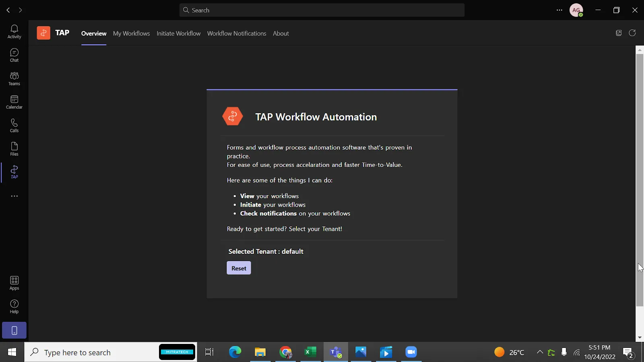This screenshot has height=362, width=644.
Task: Open the Calendar icon
Action: 14,102
